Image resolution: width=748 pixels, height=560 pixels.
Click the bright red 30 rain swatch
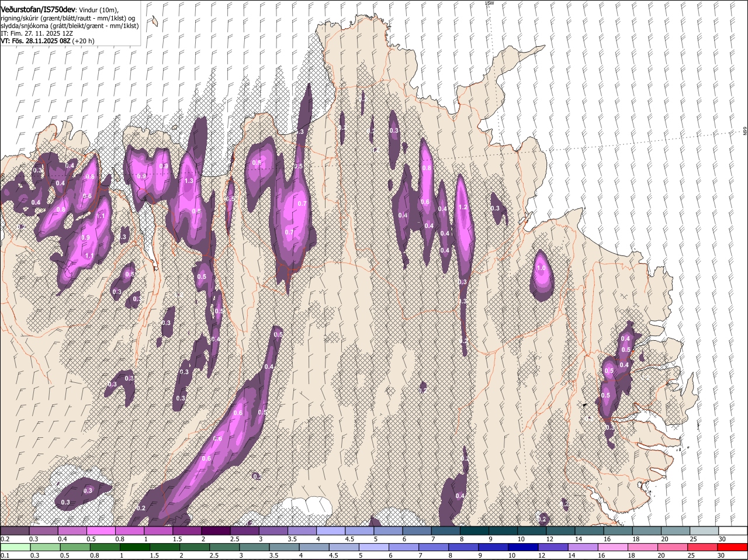733,547
